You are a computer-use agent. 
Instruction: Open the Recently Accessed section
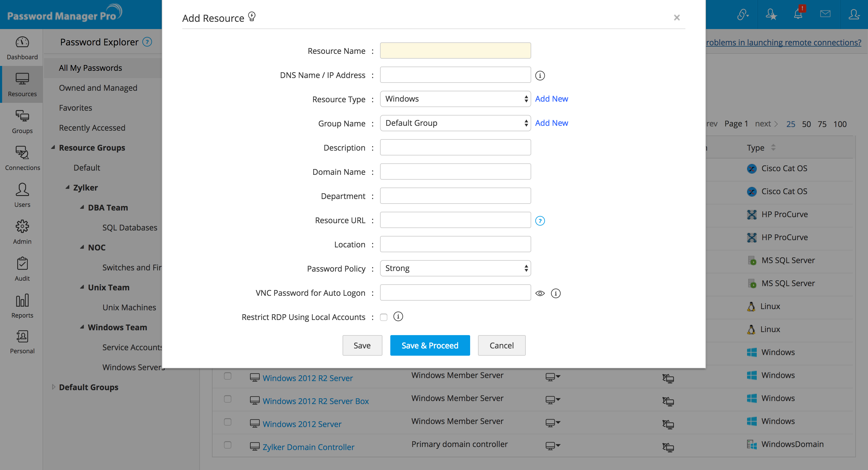92,127
